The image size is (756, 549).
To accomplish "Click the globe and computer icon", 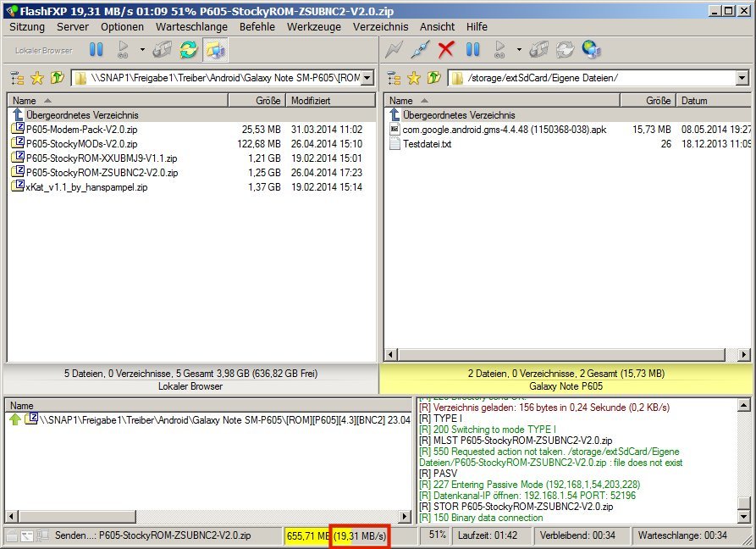I will pyautogui.click(x=591, y=50).
